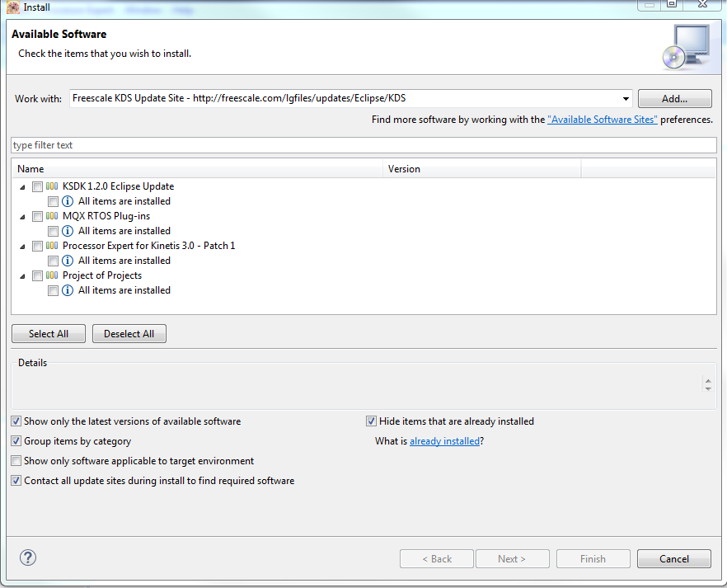Collapse the MQX RTOS Plug-ins node
This screenshot has height=588, width=727.
click(22, 217)
